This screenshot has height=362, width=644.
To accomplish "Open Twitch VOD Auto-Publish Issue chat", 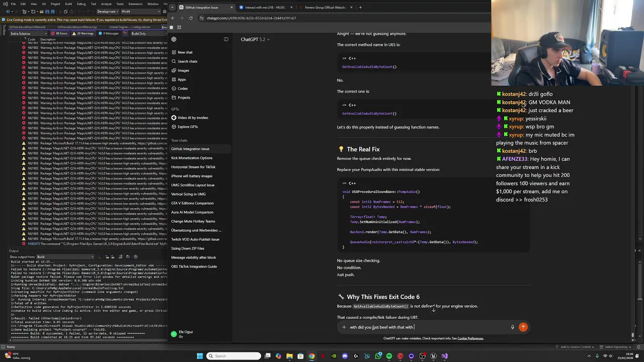I will click(195, 239).
